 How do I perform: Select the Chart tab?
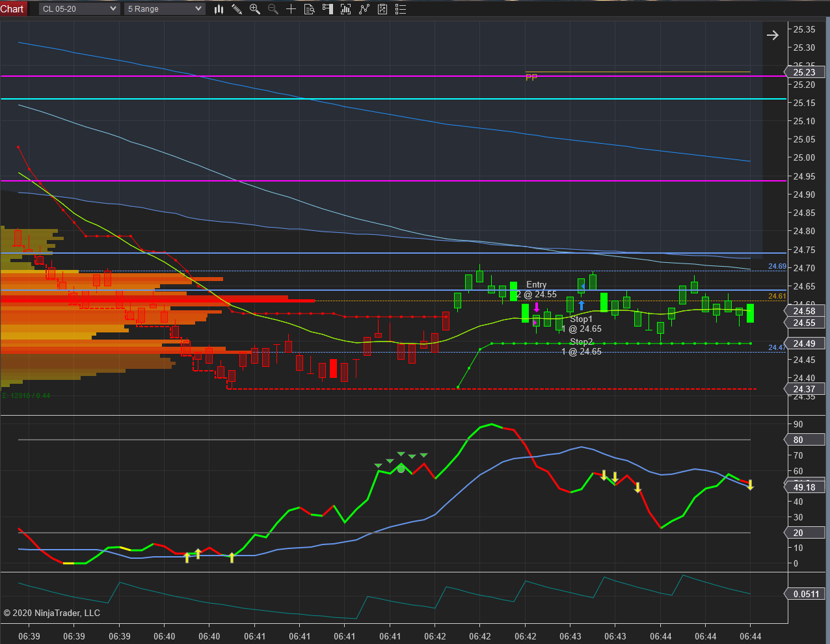pyautogui.click(x=13, y=9)
